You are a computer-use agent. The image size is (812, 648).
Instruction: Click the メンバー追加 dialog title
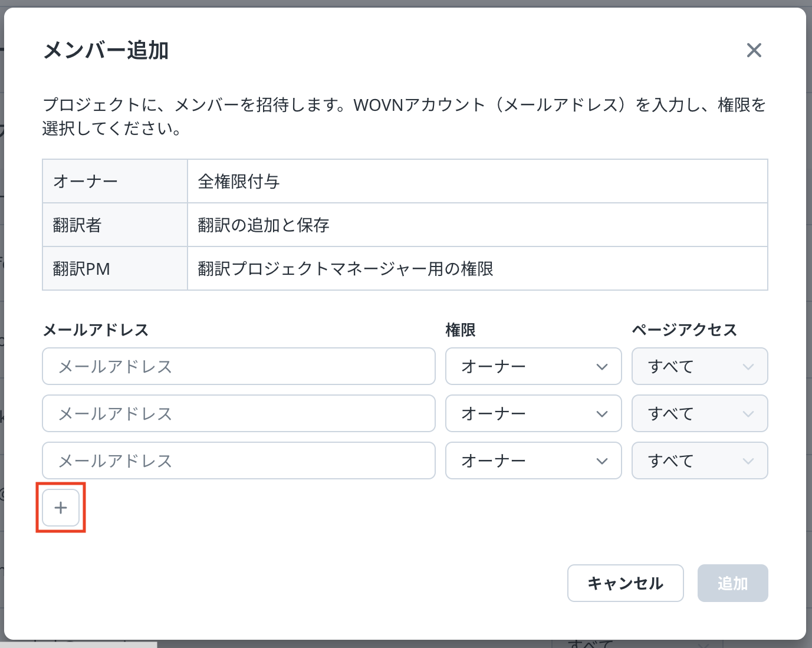coord(106,51)
